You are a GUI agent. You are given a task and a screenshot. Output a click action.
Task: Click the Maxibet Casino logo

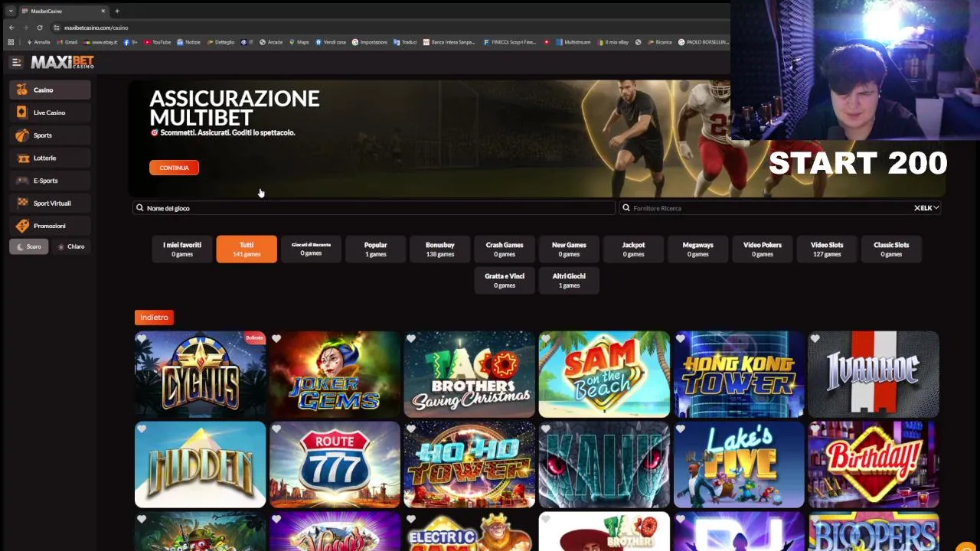pyautogui.click(x=62, y=62)
